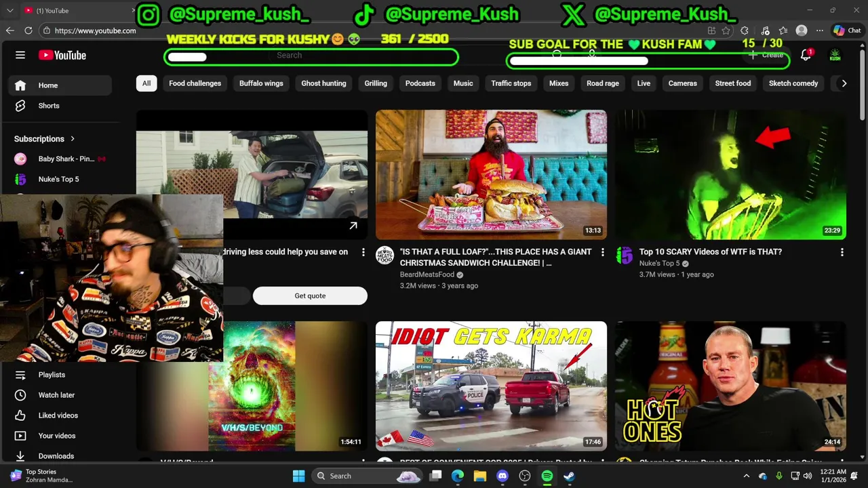
Task: Select the Food challenges chip
Action: click(195, 83)
